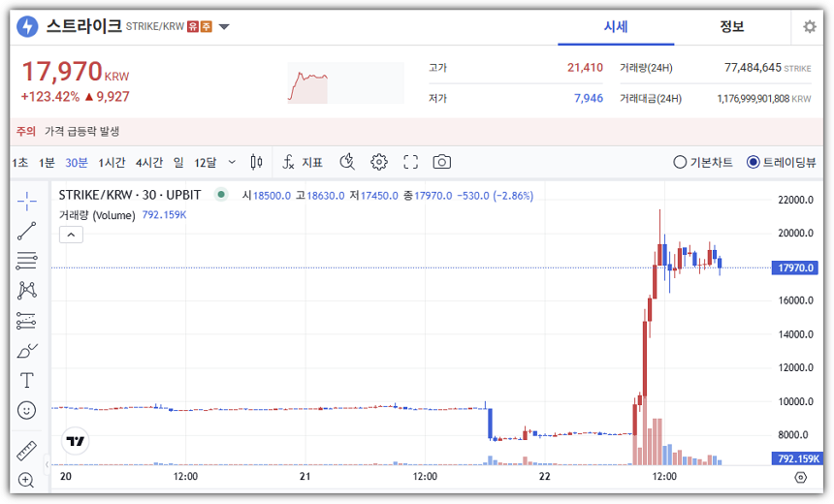Select the crosshair cursor tool
This screenshot has width=834, height=504.
coord(26,201)
